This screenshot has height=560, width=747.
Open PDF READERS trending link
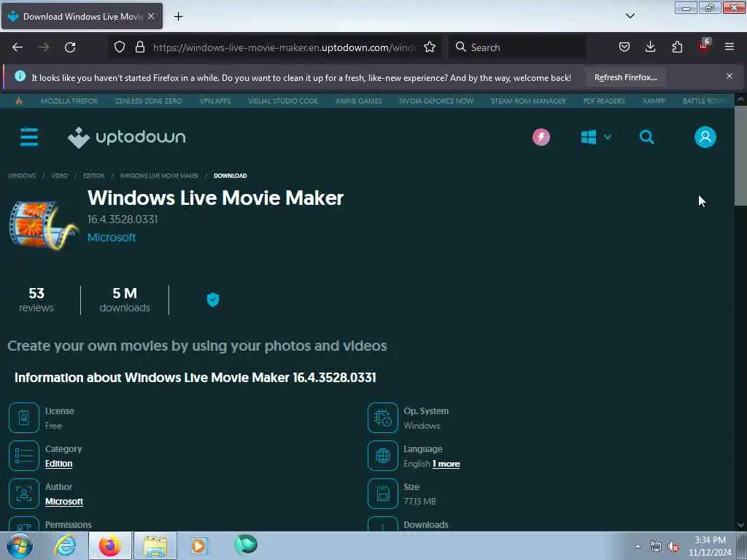tap(603, 101)
